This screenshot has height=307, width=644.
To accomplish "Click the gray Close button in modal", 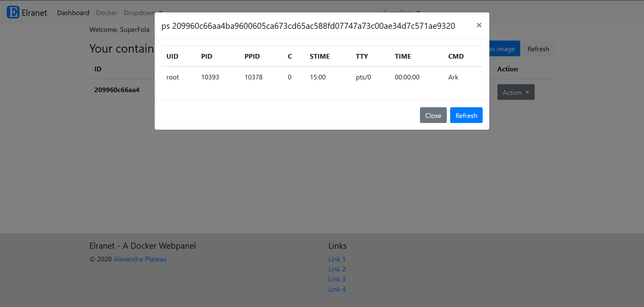I will (433, 115).
